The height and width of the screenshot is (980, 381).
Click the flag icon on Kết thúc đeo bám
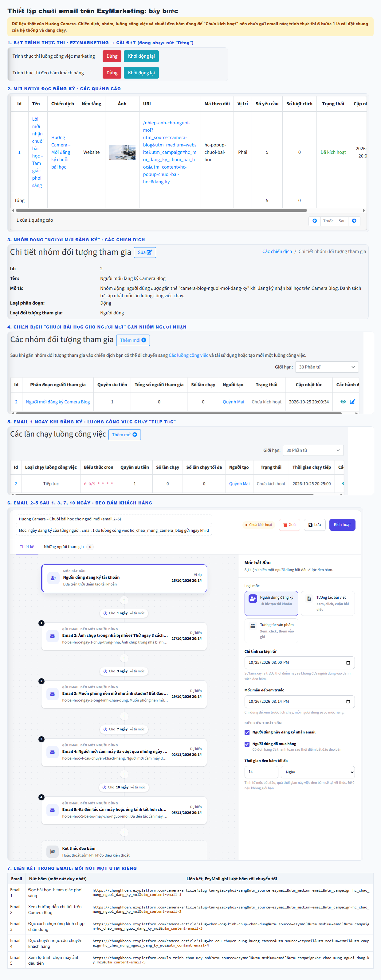coord(53,851)
